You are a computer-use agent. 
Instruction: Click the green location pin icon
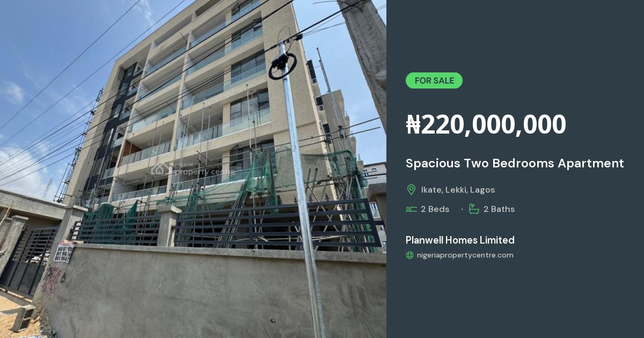(411, 190)
